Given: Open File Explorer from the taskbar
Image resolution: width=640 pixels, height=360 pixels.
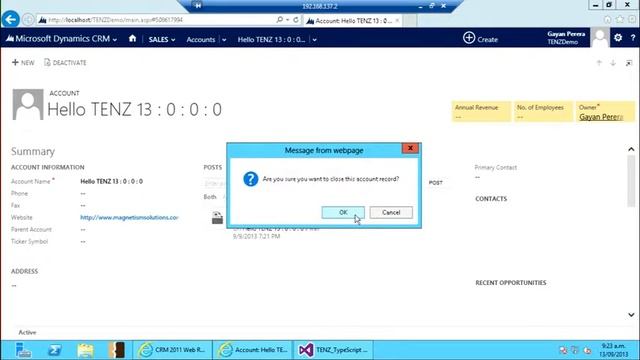Looking at the screenshot, I should (85, 350).
